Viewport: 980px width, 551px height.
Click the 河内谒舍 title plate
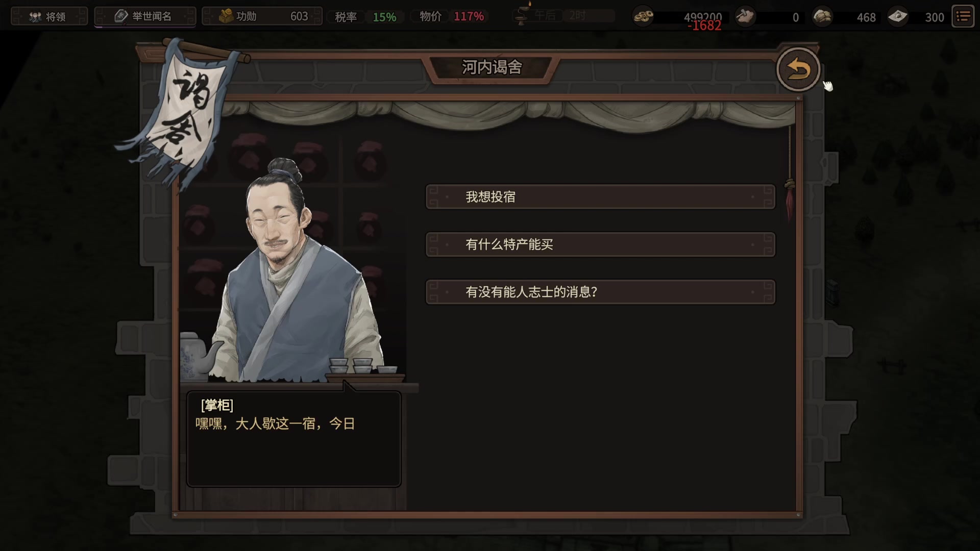point(492,67)
